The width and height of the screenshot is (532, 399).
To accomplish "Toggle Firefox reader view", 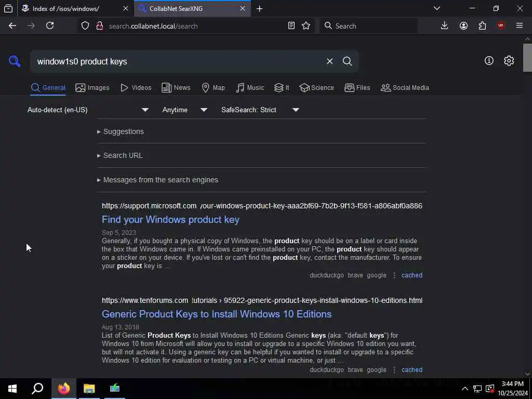I will [x=291, y=26].
